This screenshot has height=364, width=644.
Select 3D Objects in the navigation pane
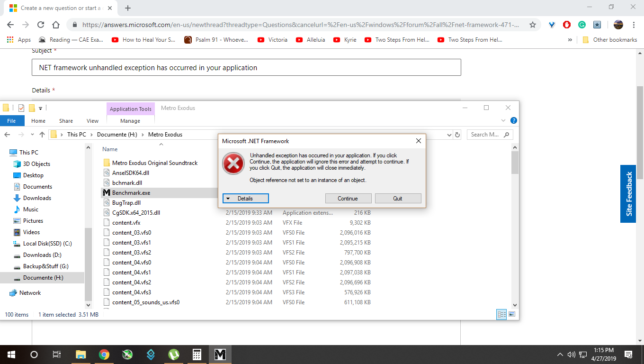point(36,164)
